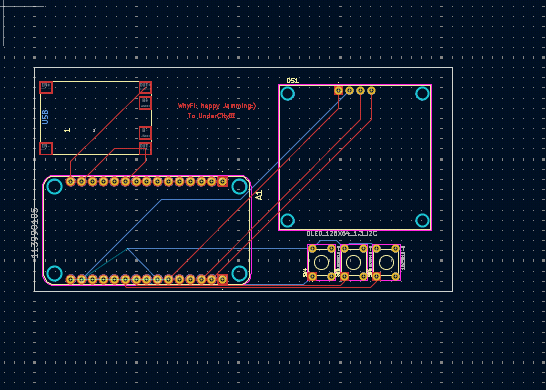Select the leftmost push button's center circle
Viewport: 546px width, 390px height.
pyautogui.click(x=321, y=263)
